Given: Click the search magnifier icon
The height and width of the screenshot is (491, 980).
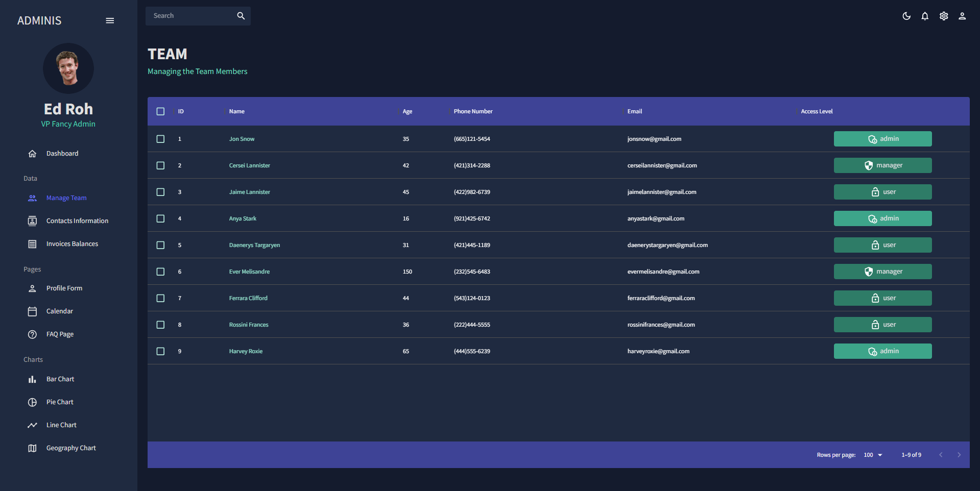Looking at the screenshot, I should point(241,16).
